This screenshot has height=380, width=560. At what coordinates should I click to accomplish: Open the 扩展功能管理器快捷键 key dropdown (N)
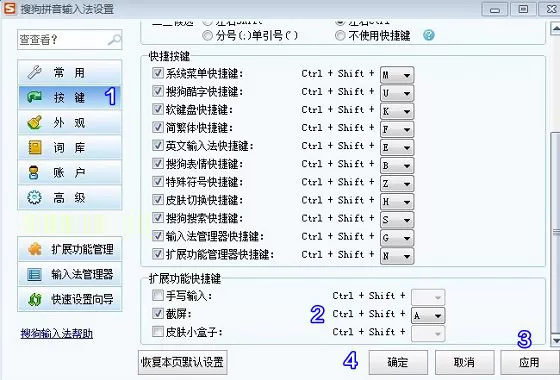click(397, 256)
